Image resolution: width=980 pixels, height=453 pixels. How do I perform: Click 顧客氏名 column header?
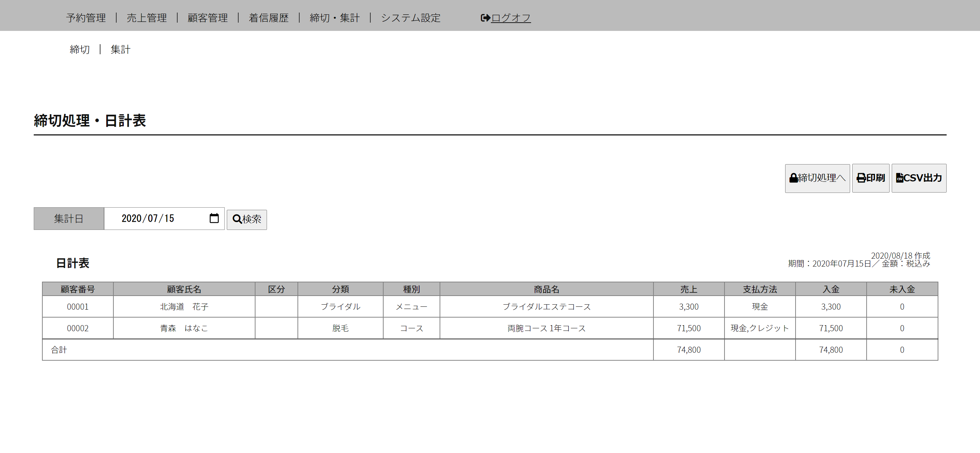184,289
